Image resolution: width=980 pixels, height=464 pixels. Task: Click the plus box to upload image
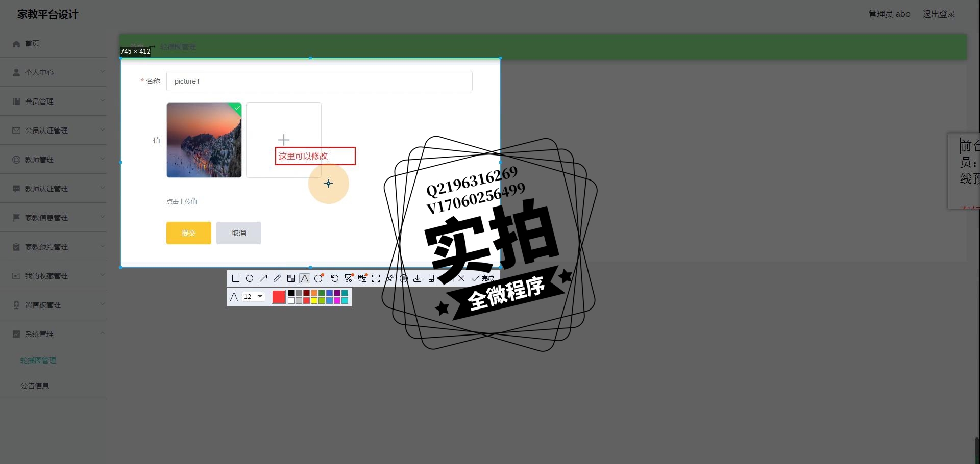point(284,140)
